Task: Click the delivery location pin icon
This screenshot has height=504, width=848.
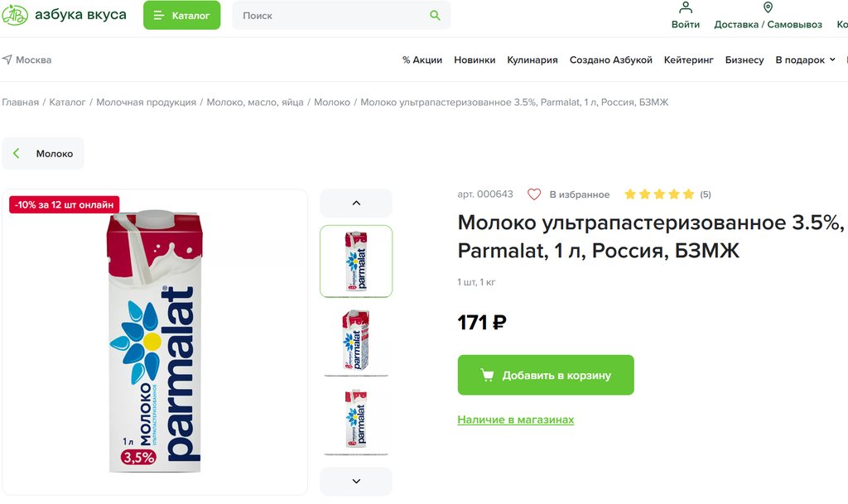Action: (x=768, y=7)
